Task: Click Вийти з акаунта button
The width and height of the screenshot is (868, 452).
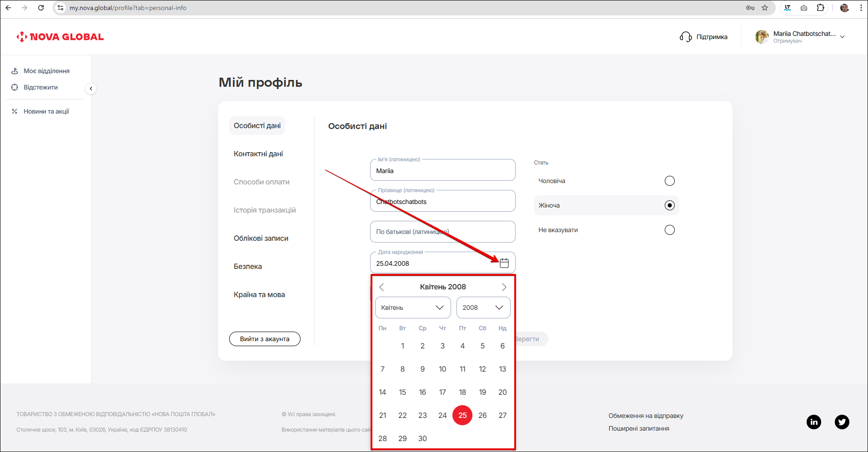Action: [x=265, y=339]
